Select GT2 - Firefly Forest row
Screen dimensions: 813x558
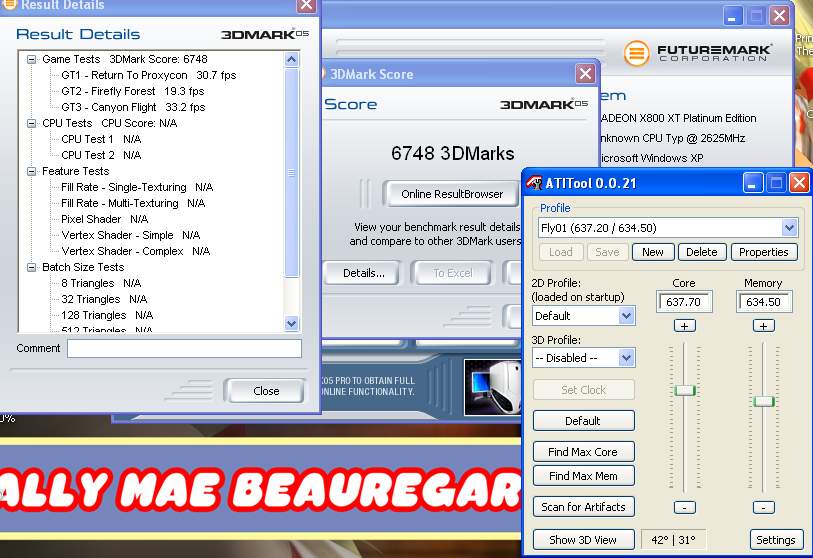[x=132, y=91]
